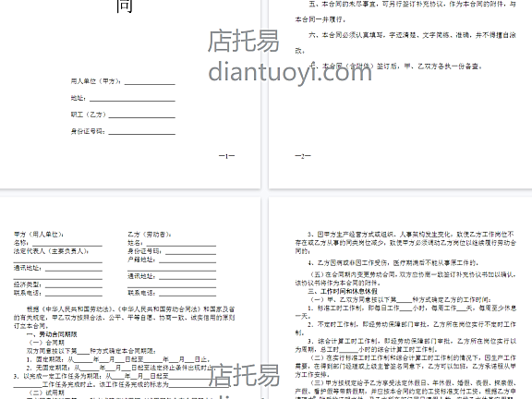Click the "通讯地址" label under 乙方
This screenshot has width=532, height=399.
click(x=142, y=276)
